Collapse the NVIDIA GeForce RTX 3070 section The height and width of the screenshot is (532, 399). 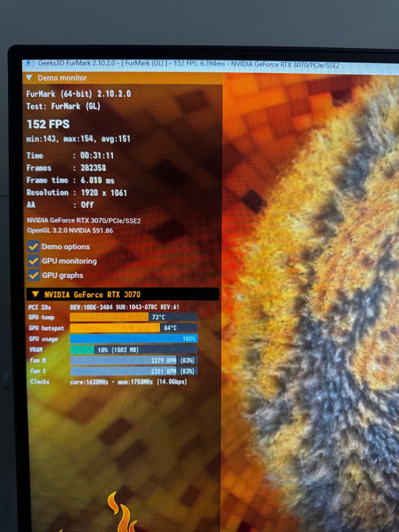pos(36,294)
